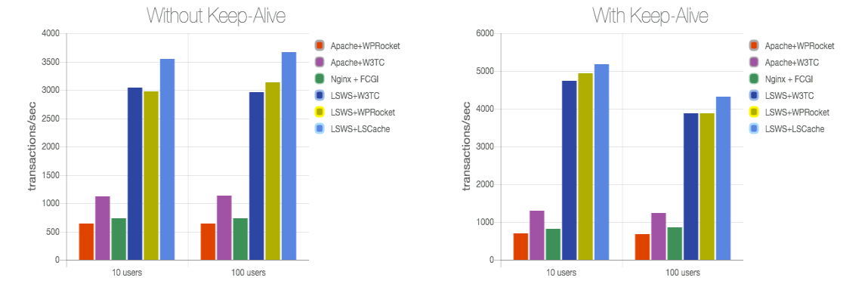Click purple bar for 10 users, Without Keep-Alive chart
Viewport: 868px width, 290px height.
click(x=103, y=228)
